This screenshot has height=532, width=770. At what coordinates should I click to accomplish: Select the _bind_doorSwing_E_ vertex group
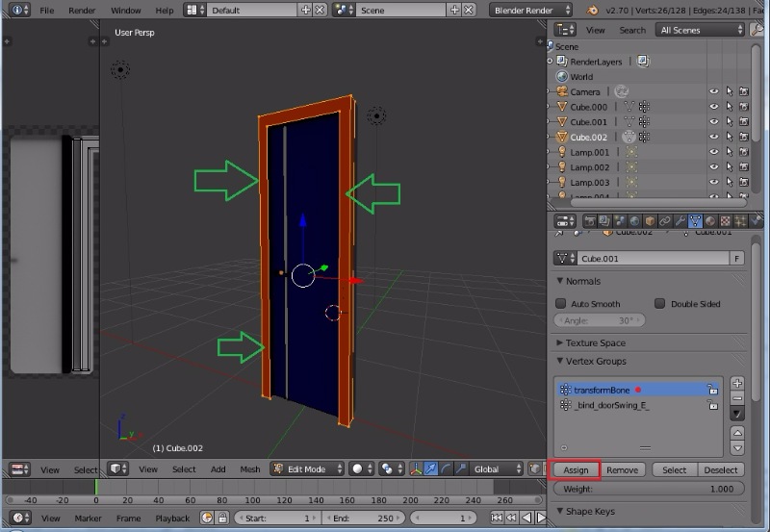pyautogui.click(x=612, y=405)
